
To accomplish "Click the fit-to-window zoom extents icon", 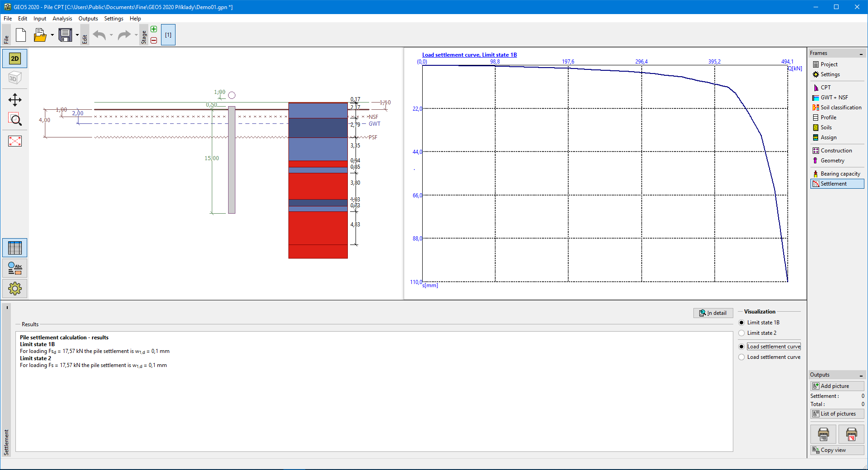I will [x=15, y=141].
